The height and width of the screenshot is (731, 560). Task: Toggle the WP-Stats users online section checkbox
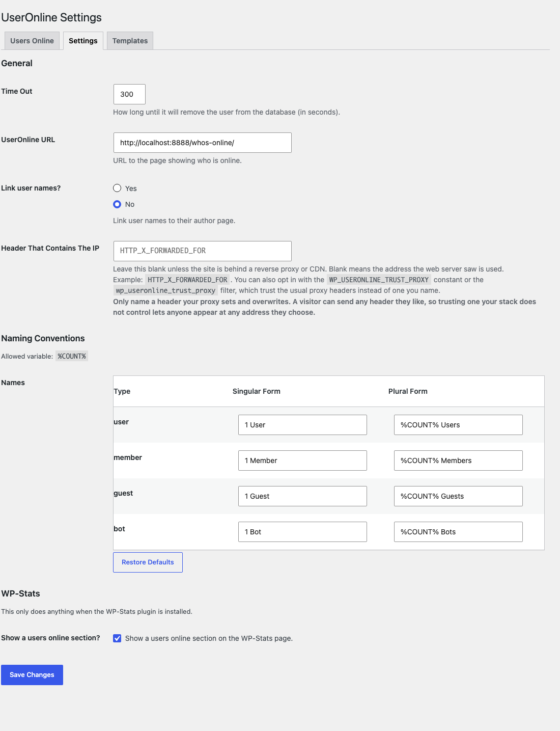pos(117,638)
